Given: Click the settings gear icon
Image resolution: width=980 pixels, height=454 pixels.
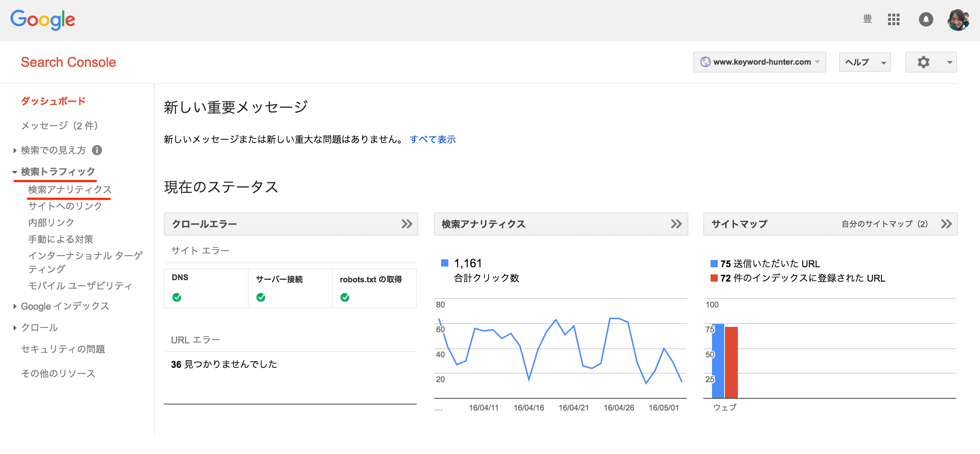Looking at the screenshot, I should [x=923, y=62].
